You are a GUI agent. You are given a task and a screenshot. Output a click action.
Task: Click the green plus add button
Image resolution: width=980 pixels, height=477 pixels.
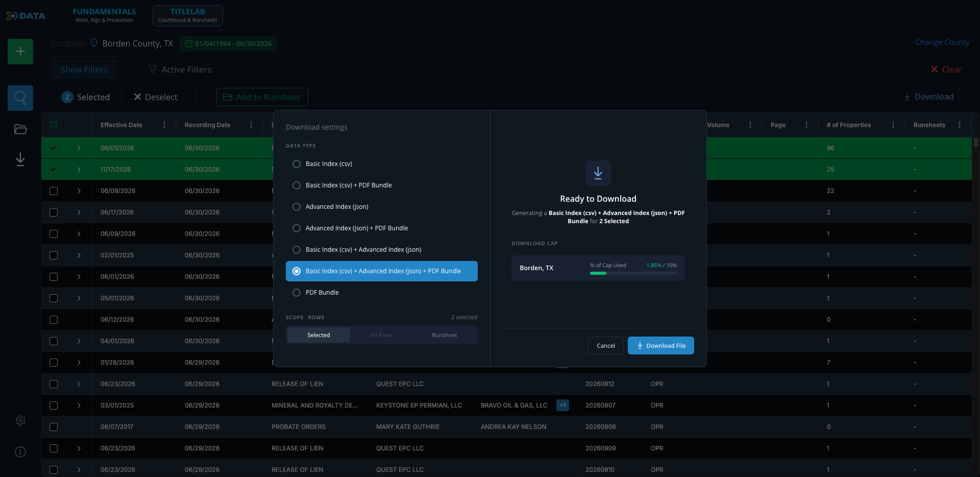point(20,51)
